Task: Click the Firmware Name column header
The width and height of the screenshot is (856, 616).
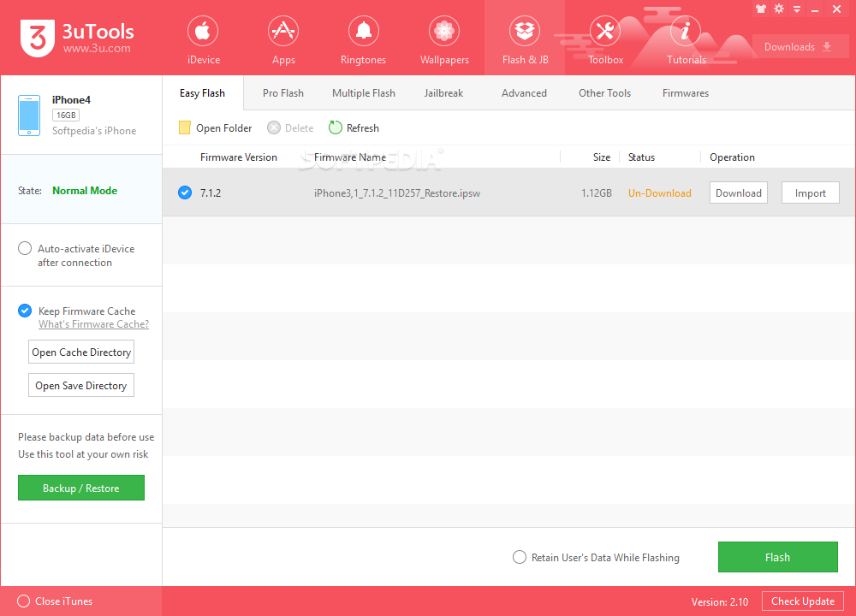Action: pos(350,157)
